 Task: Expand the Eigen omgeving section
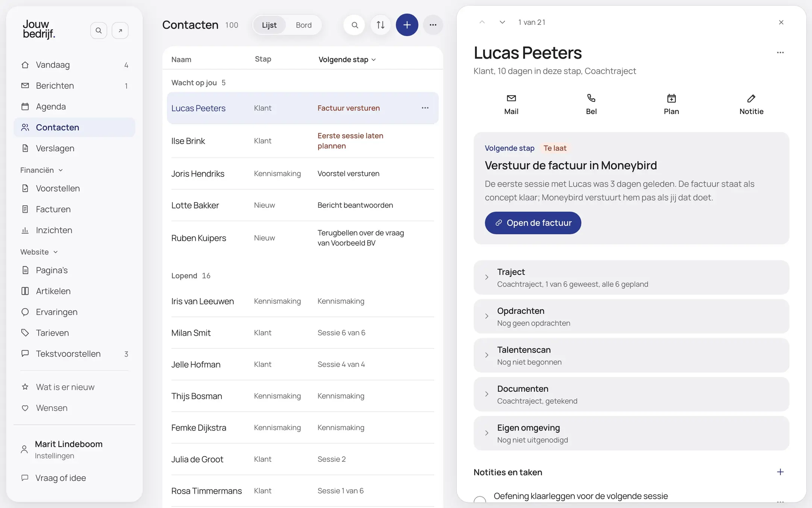click(x=631, y=433)
